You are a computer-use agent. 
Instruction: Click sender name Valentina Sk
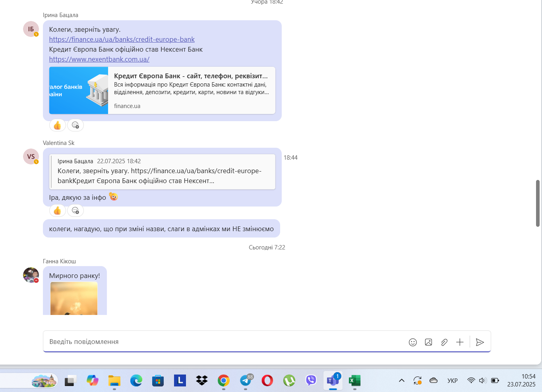click(59, 143)
